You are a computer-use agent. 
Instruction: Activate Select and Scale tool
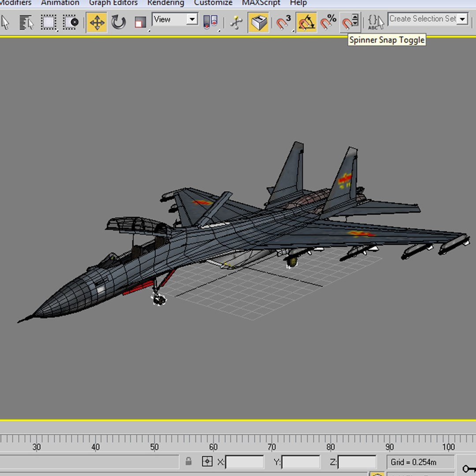pos(140,22)
